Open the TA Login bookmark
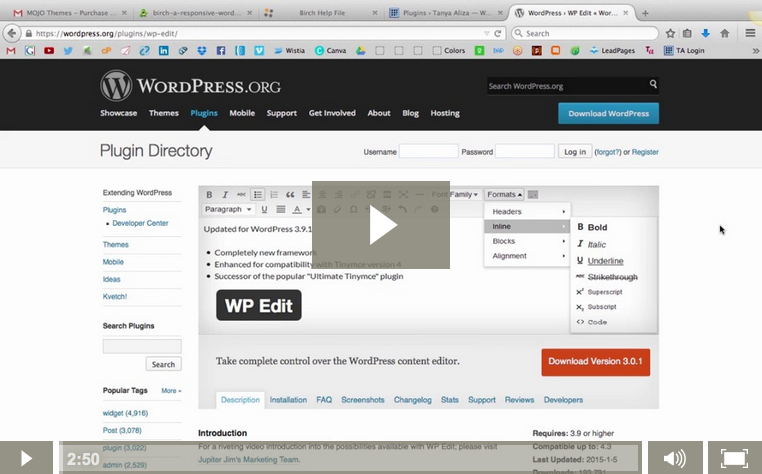The image size is (762, 474). [x=684, y=51]
